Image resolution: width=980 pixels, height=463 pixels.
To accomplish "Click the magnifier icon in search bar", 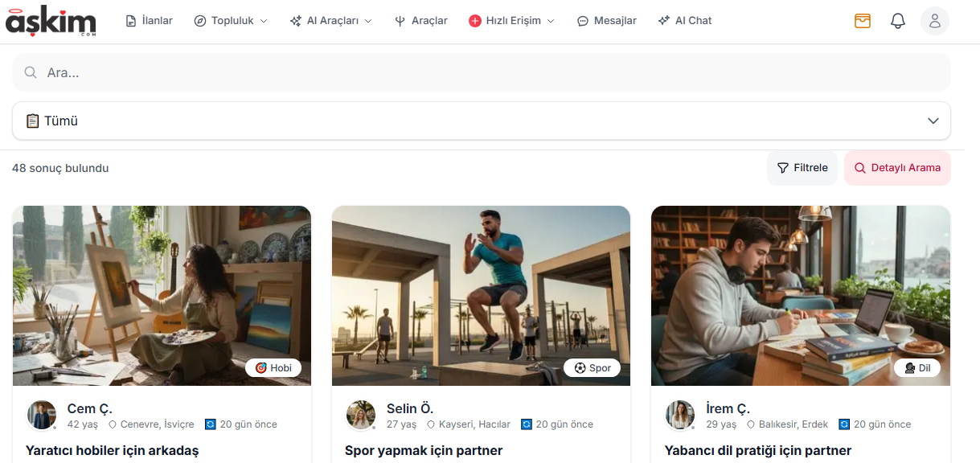I will pos(31,72).
